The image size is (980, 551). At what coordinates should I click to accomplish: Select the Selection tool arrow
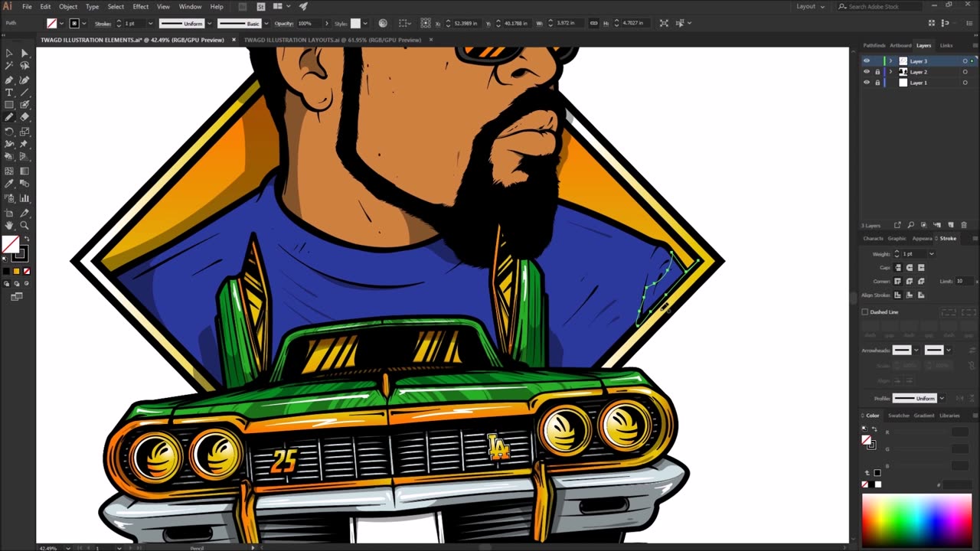tap(9, 54)
